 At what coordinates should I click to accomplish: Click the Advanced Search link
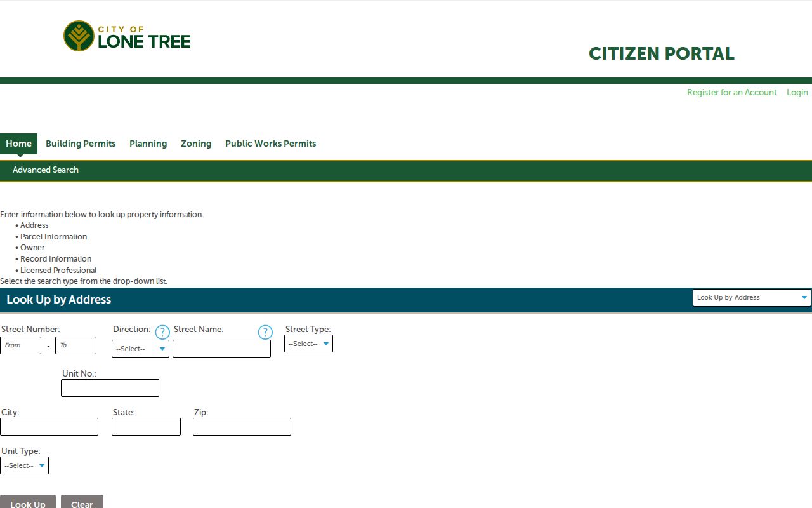(x=46, y=170)
